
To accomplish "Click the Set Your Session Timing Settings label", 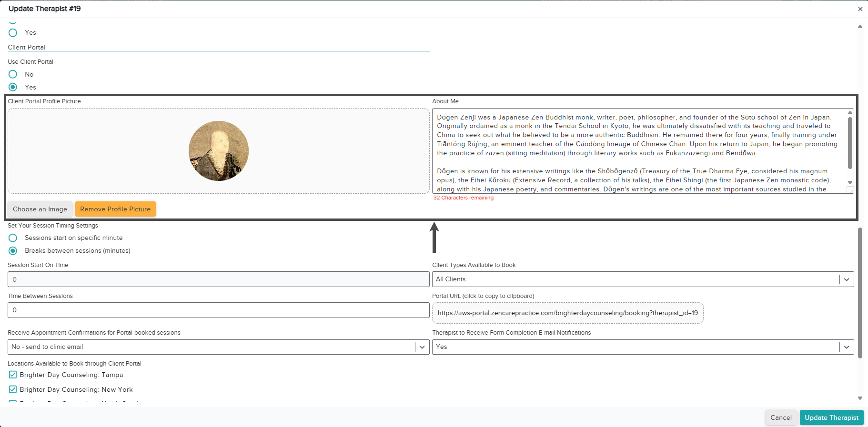I will tap(53, 226).
